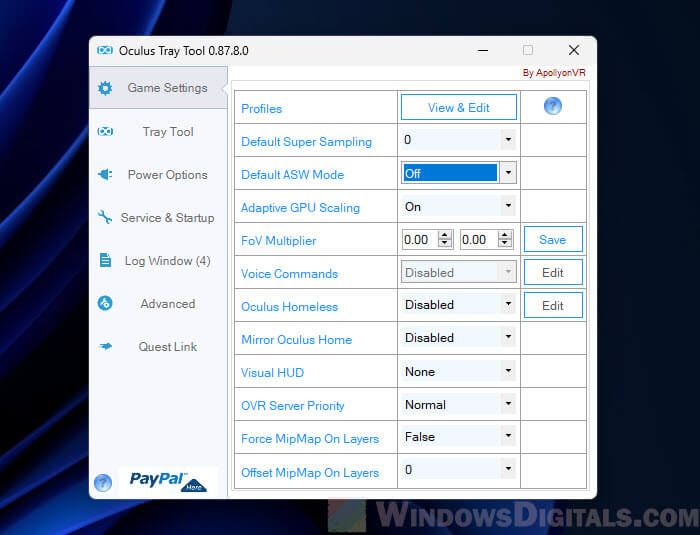The height and width of the screenshot is (535, 700).
Task: Click the help icon beside Profiles
Action: (553, 106)
